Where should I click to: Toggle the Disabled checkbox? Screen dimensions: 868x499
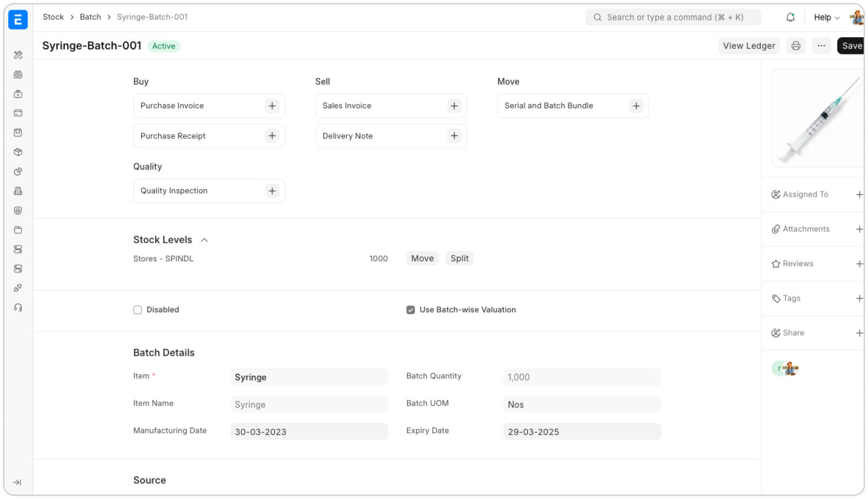[137, 310]
